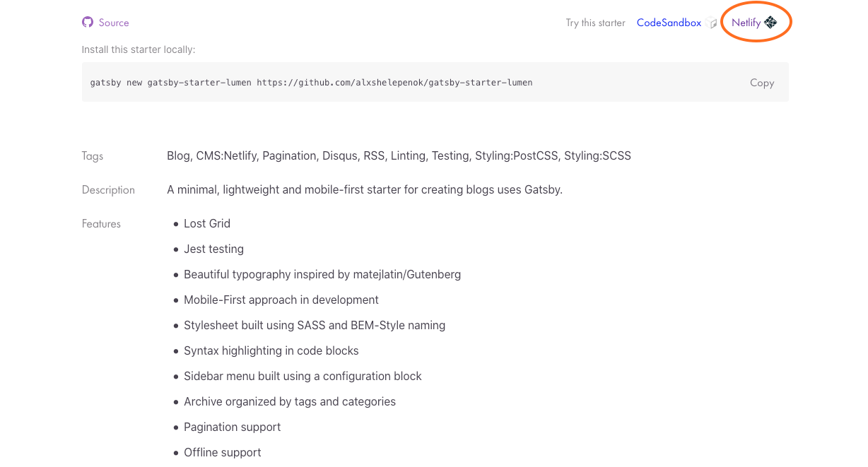
Task: Open the CodeSandbox link
Action: [x=669, y=23]
